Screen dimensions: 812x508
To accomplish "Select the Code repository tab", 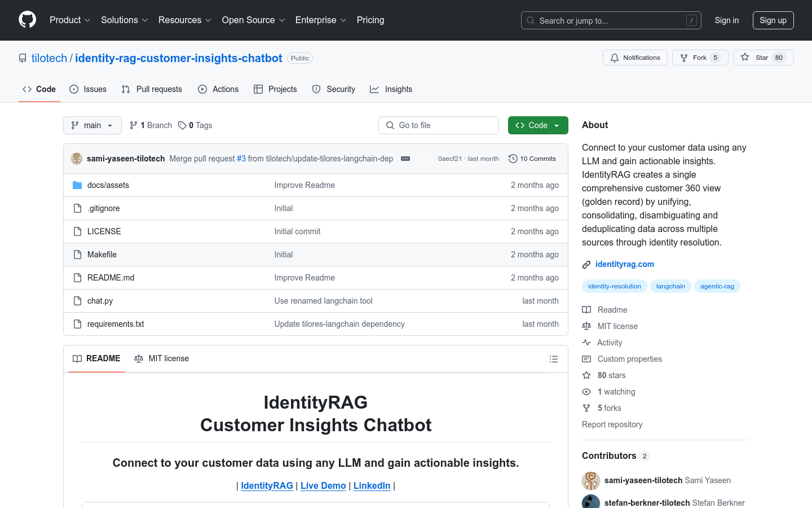I will click(x=39, y=89).
